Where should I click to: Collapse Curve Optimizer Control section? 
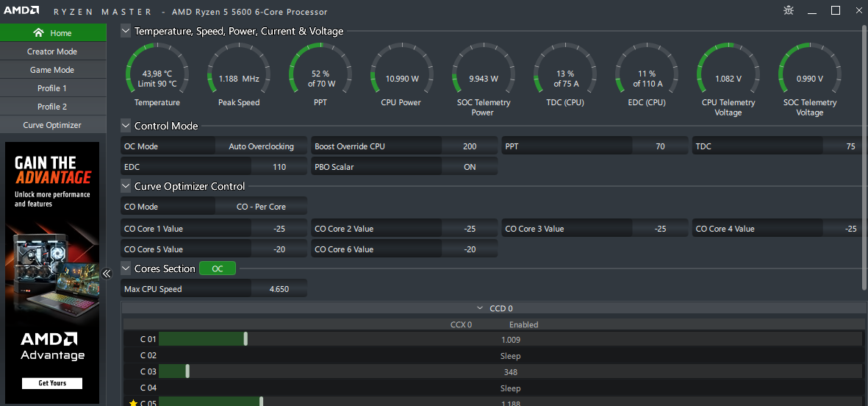click(126, 186)
